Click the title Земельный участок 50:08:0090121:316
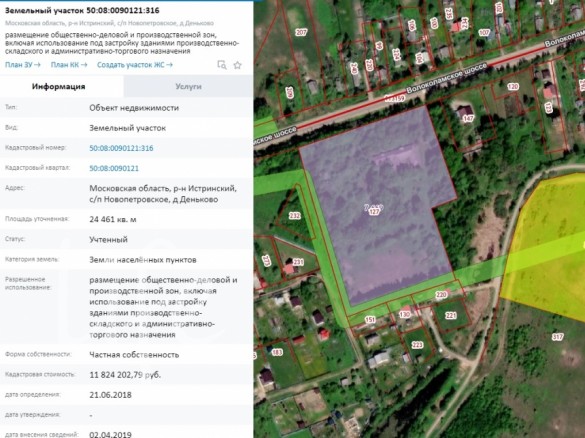 click(x=82, y=10)
